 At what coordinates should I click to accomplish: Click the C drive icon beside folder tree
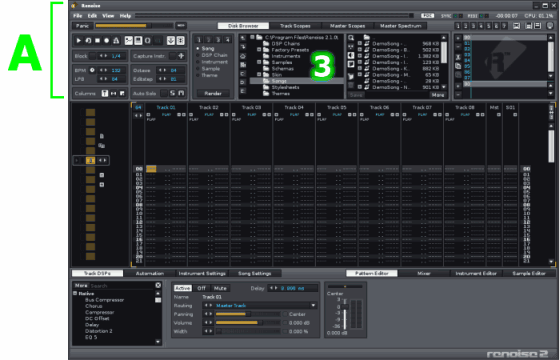(243, 74)
